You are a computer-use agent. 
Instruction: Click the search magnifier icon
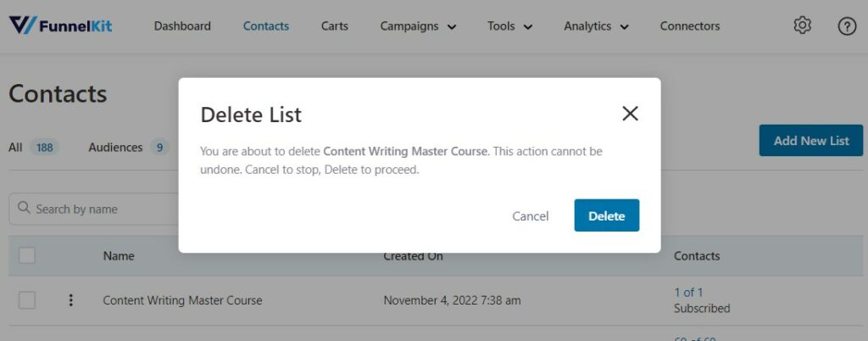click(24, 208)
